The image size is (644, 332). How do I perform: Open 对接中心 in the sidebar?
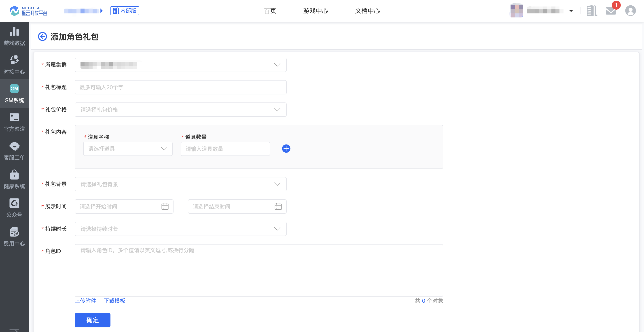14,65
